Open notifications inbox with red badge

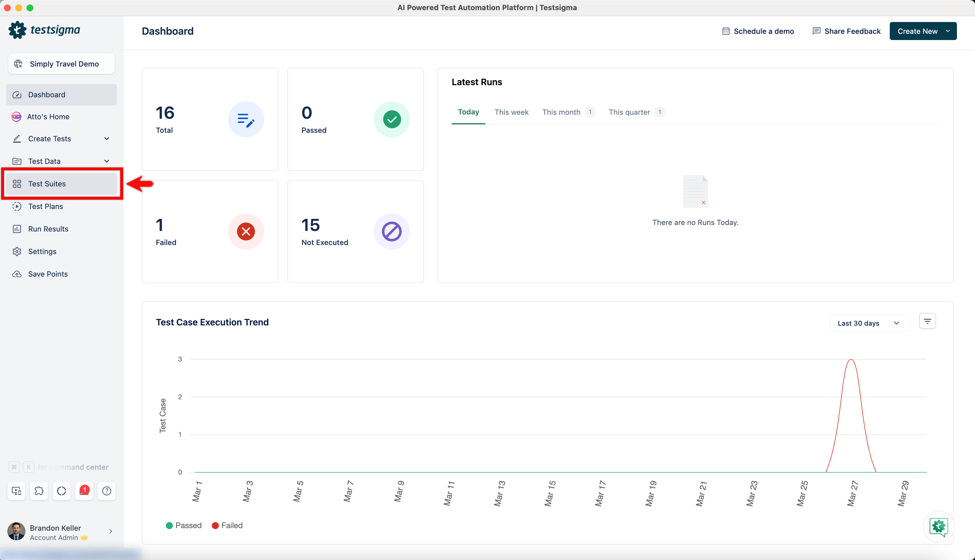84,491
